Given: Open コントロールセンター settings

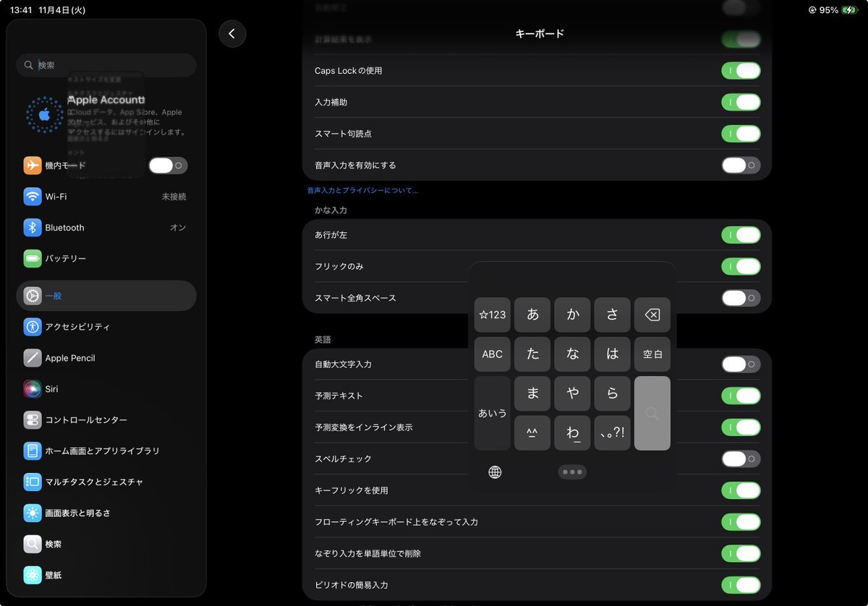Looking at the screenshot, I should pos(106,420).
